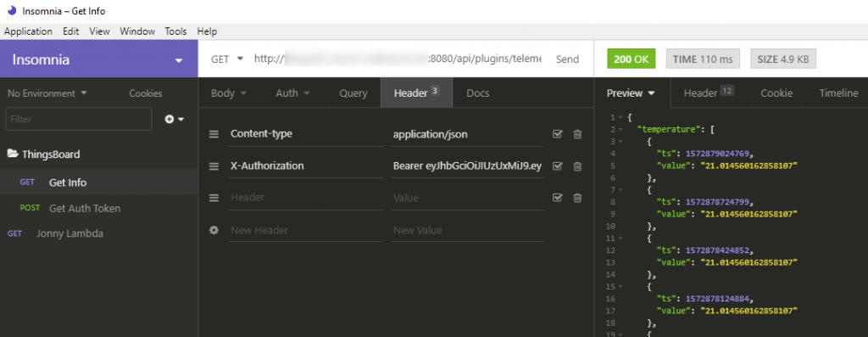
Task: Open the Body tab dropdown
Action: tap(228, 93)
